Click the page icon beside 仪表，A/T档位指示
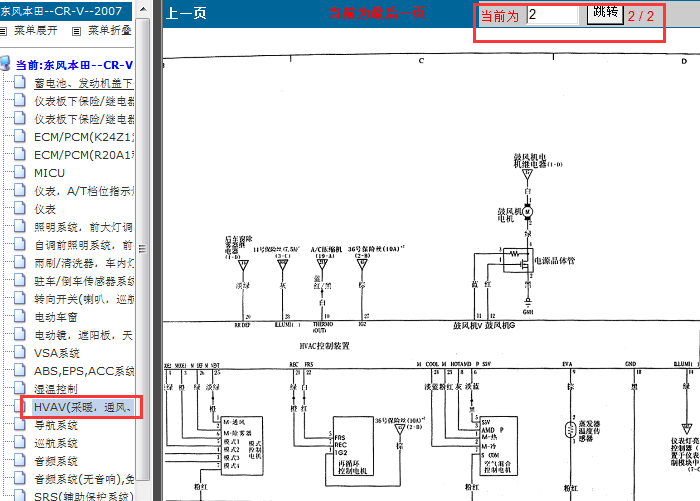 pos(20,190)
